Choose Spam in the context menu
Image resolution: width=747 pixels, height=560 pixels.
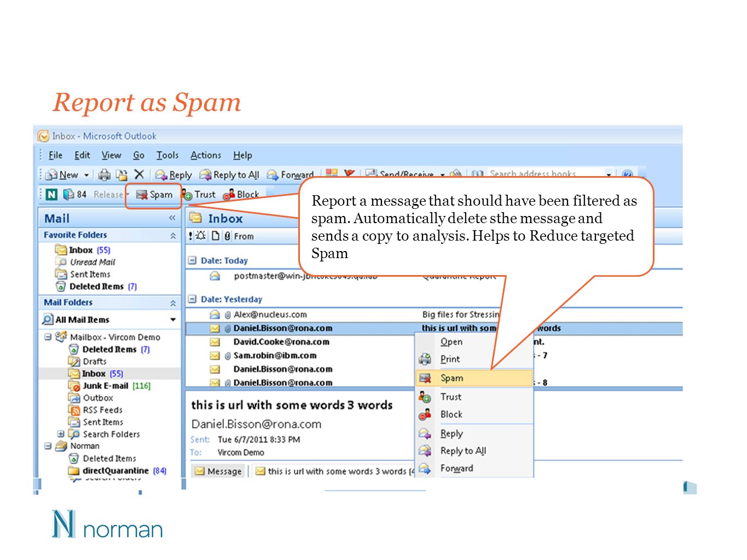(x=474, y=378)
